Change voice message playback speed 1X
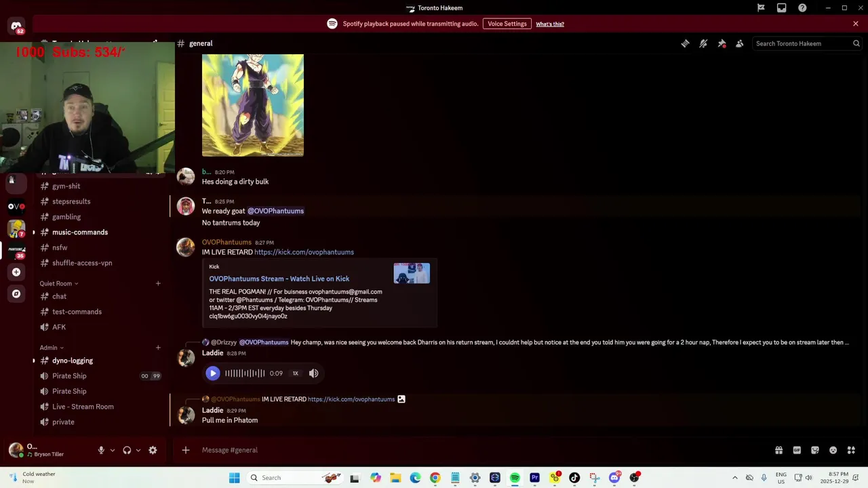The image size is (868, 488). (x=296, y=373)
